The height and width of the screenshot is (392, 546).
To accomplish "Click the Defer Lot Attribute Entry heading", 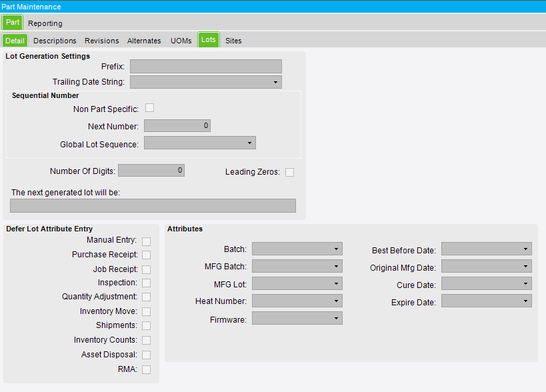I will (49, 229).
